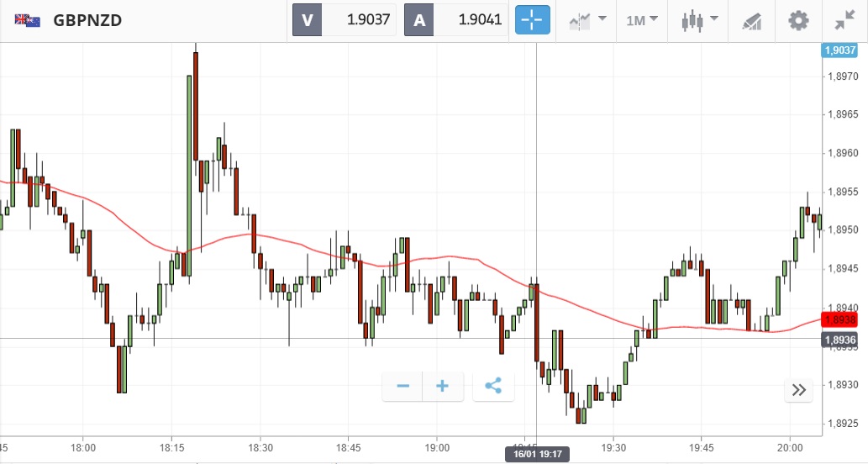Click the 16/01 19:17 time marker
Image resolution: width=868 pixels, height=464 pixels.
(538, 454)
